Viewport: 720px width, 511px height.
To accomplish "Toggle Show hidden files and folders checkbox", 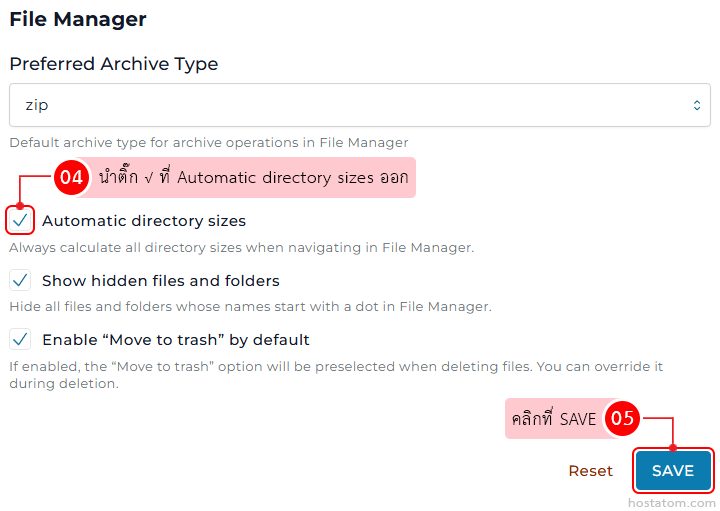I will point(20,281).
